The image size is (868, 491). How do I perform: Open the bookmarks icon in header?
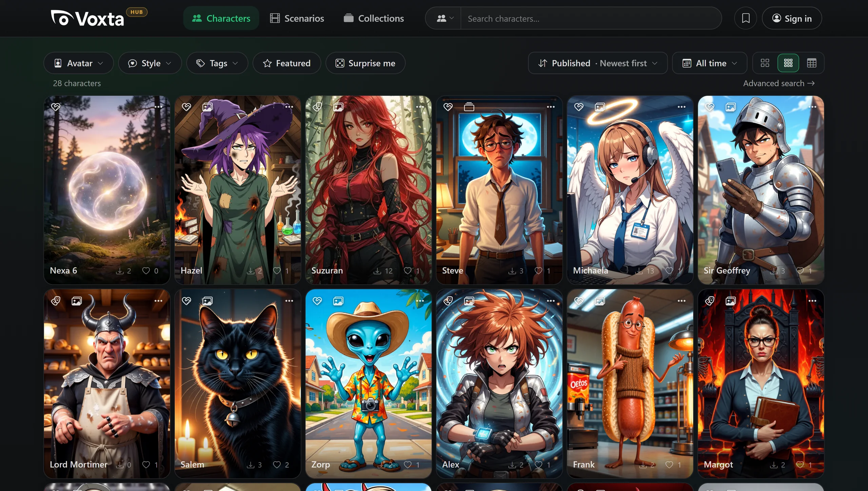[746, 18]
